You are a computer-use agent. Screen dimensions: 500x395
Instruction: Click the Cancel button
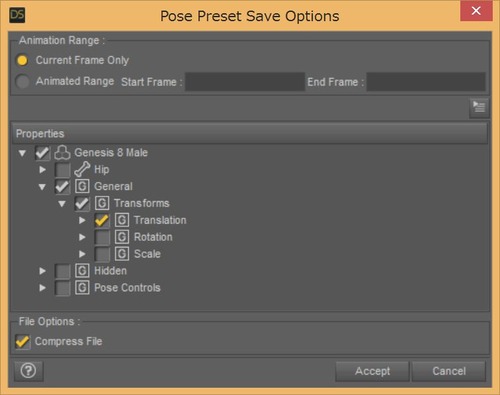tap(449, 371)
